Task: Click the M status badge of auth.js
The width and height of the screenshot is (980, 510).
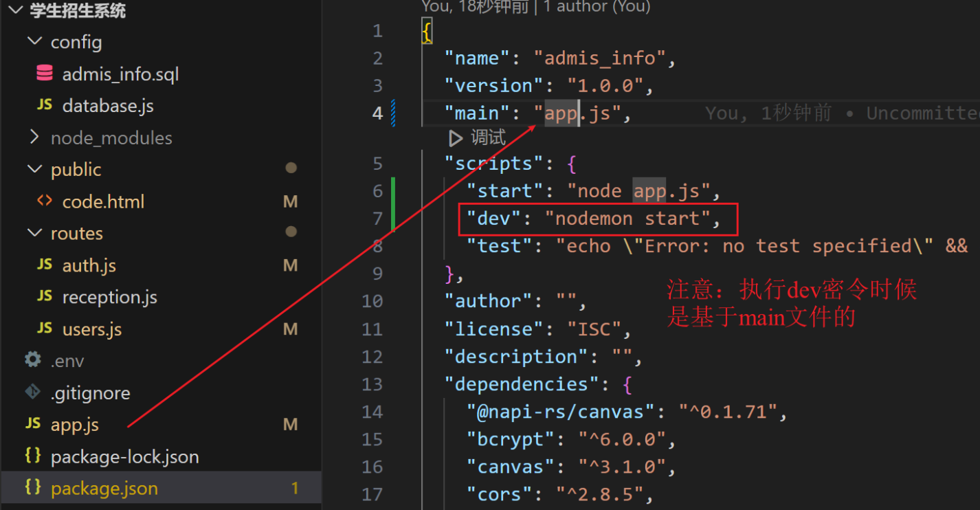Action: point(291,265)
